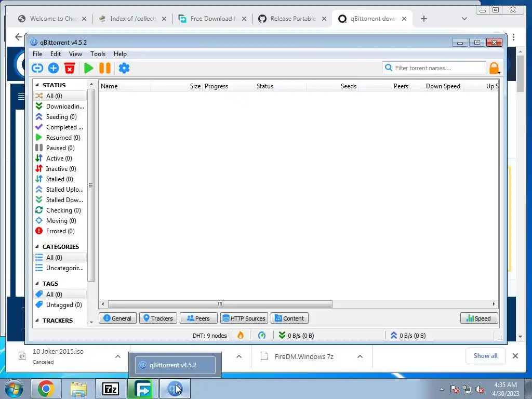The width and height of the screenshot is (532, 399).
Task: Select Stalled Uploading filter
Action: click(60, 190)
